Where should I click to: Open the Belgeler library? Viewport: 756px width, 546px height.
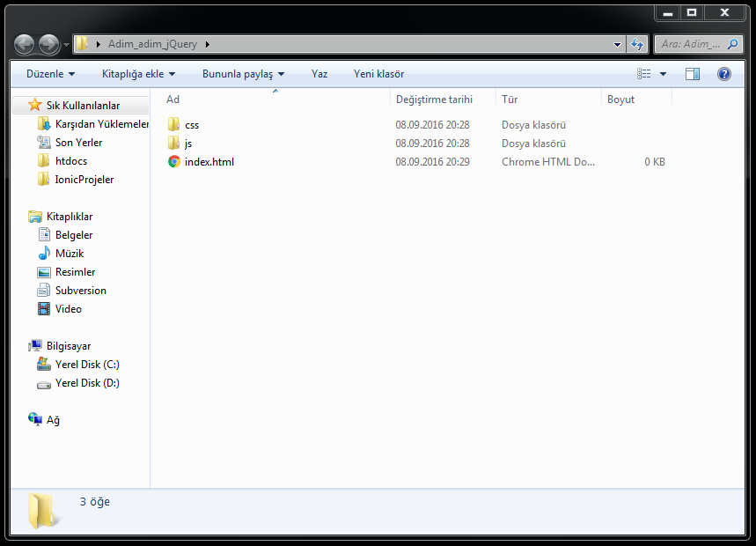[74, 235]
